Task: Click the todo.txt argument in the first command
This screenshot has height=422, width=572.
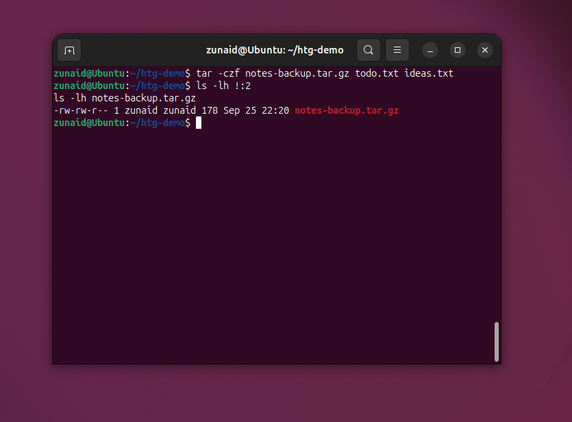Action: pyautogui.click(x=377, y=73)
